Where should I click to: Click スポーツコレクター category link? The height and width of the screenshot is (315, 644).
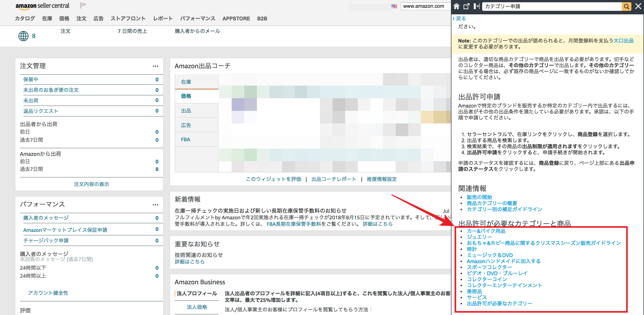tap(489, 267)
